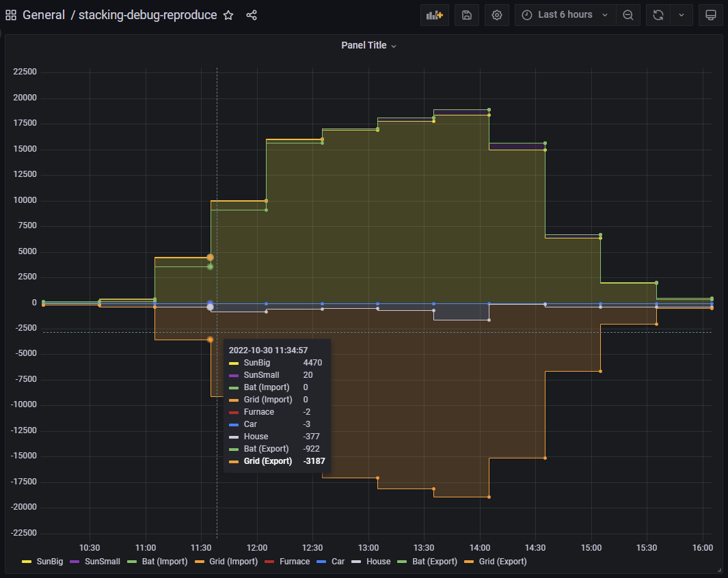Open the share dashboard icon
Image resolution: width=728 pixels, height=578 pixels.
252,14
